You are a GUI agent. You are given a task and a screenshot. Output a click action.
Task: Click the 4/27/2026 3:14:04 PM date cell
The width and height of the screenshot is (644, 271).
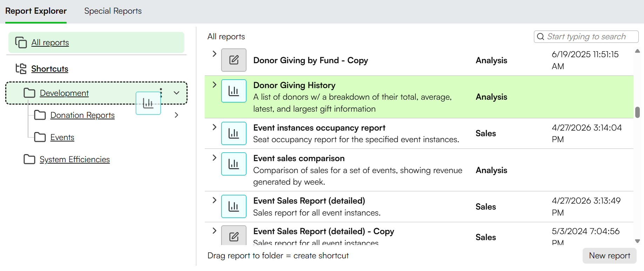(x=587, y=133)
